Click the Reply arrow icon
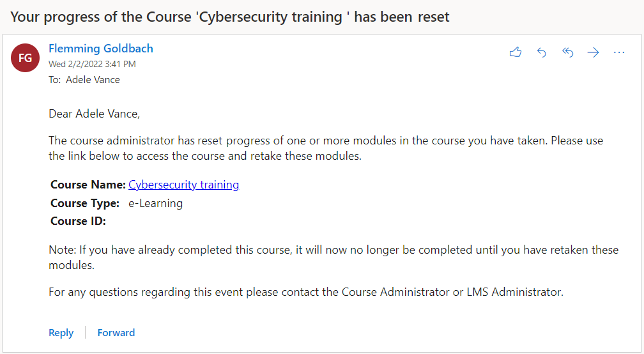 click(542, 52)
